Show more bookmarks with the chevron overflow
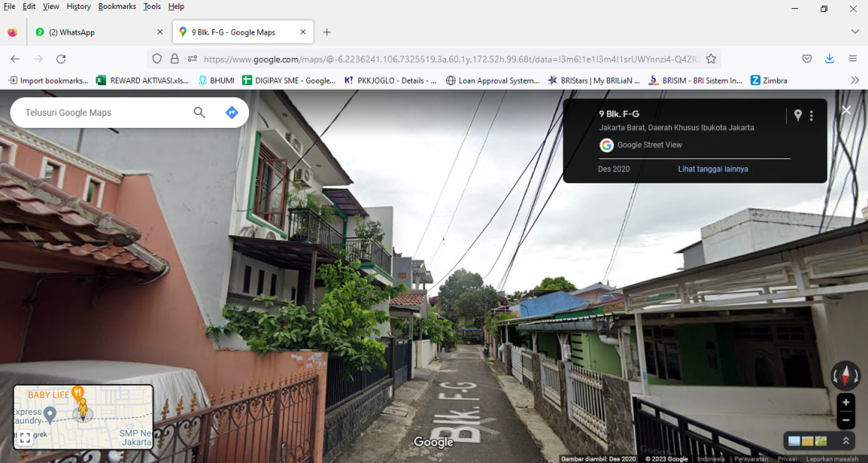This screenshot has height=463, width=868. (854, 80)
